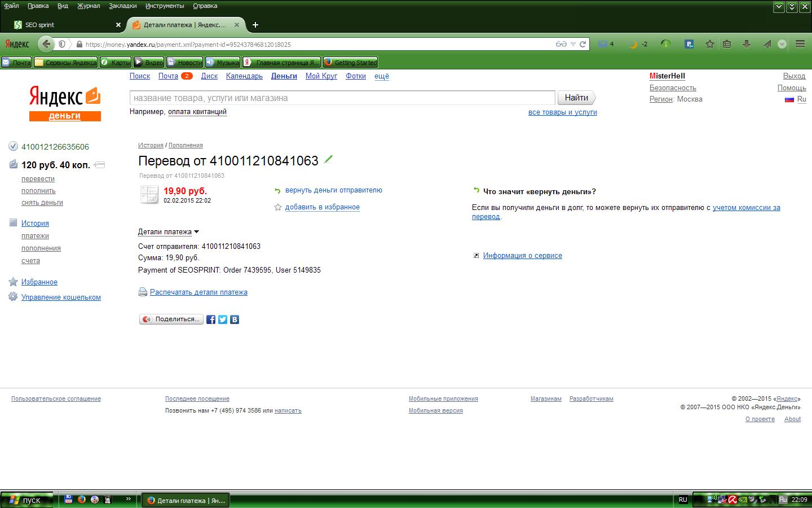
Task: Open the Файл menu
Action: (11, 6)
